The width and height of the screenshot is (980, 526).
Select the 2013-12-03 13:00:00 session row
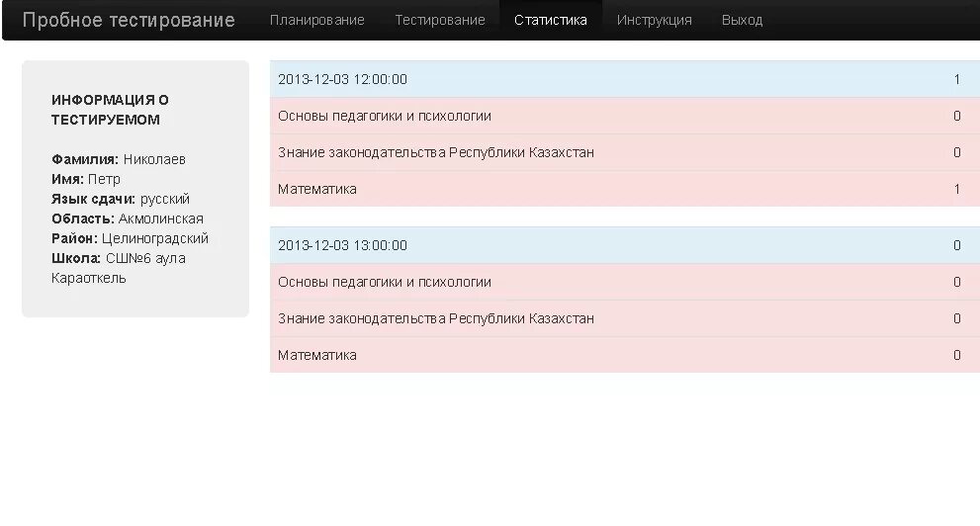pos(625,245)
